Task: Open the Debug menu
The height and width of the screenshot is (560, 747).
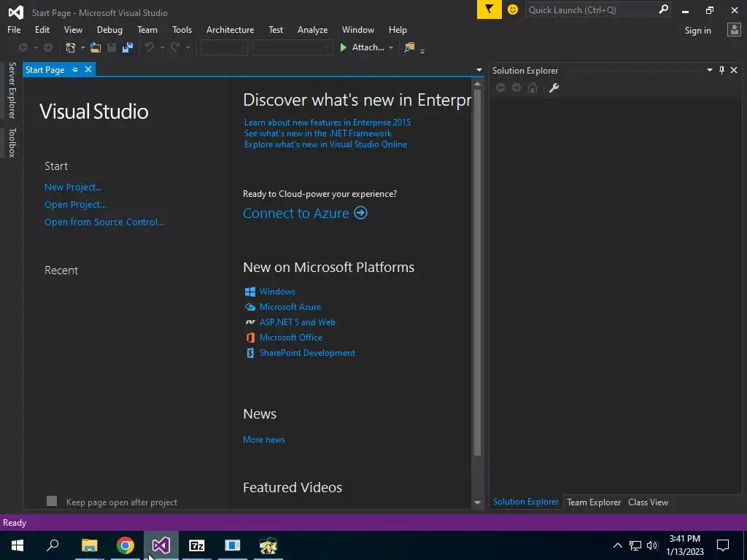Action: pyautogui.click(x=109, y=29)
